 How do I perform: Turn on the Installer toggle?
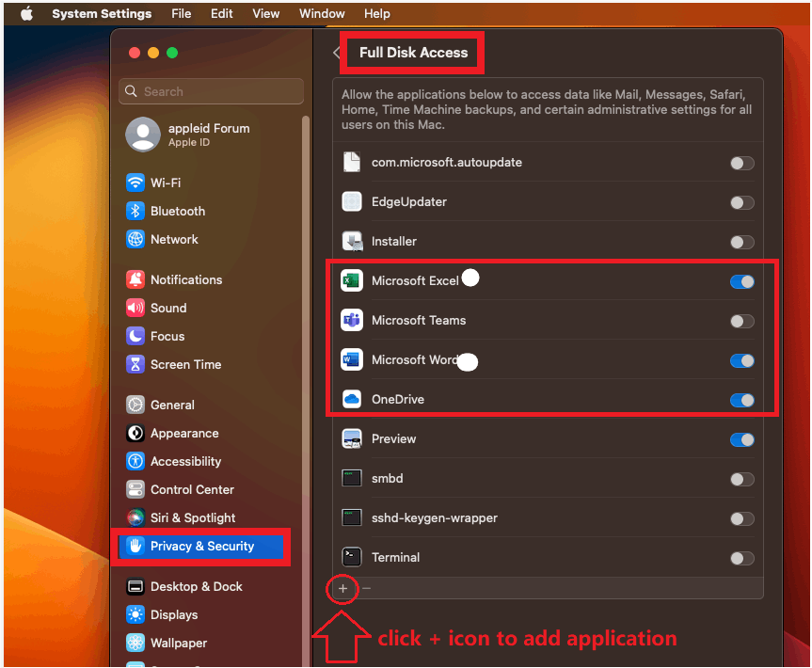coord(742,242)
